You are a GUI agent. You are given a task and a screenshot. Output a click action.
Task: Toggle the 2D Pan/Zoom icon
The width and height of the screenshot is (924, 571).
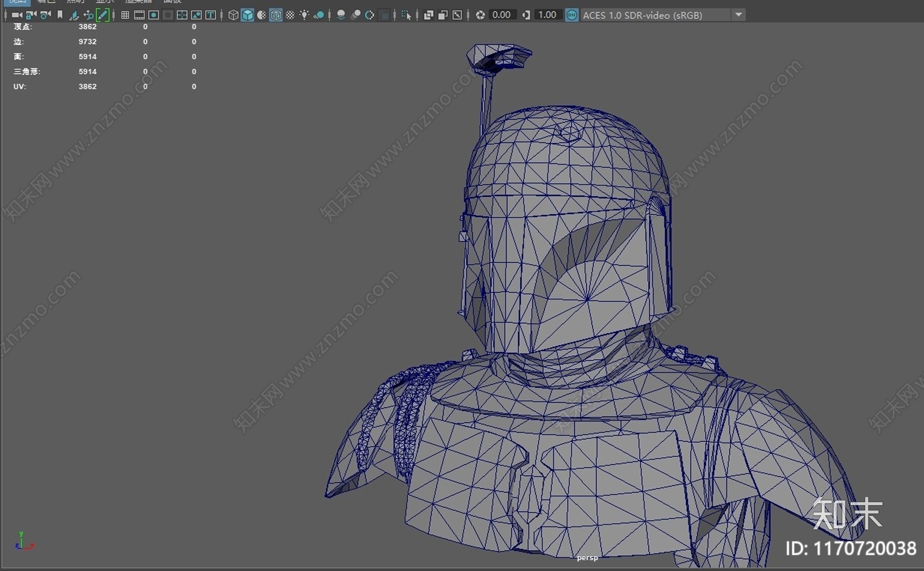point(88,15)
